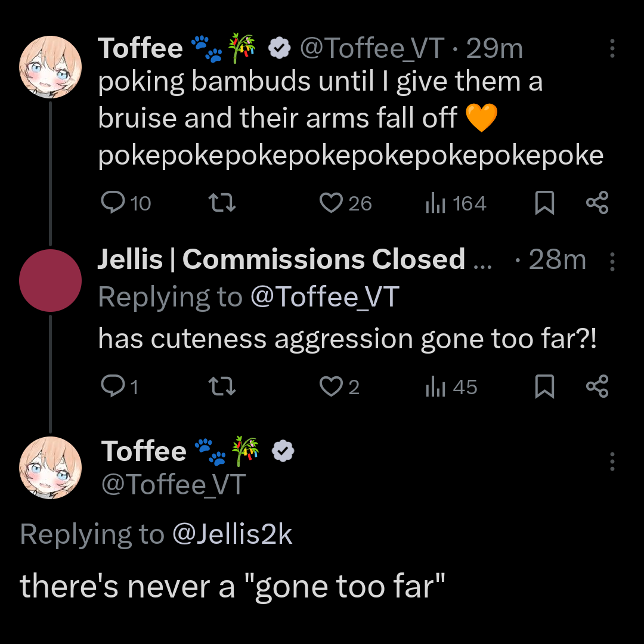Like Toffee's tweet with 26 likes
Image resolution: width=644 pixels, height=644 pixels.
(330, 203)
